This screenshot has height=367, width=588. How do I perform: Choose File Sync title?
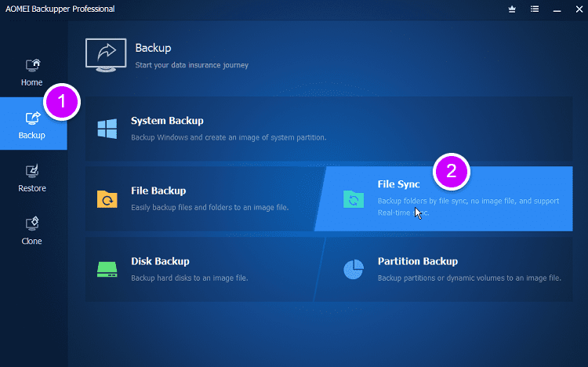[x=398, y=184]
